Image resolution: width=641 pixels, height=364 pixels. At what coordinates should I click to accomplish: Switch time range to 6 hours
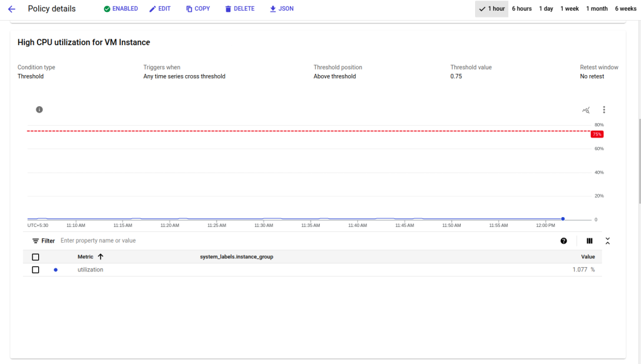tap(521, 9)
